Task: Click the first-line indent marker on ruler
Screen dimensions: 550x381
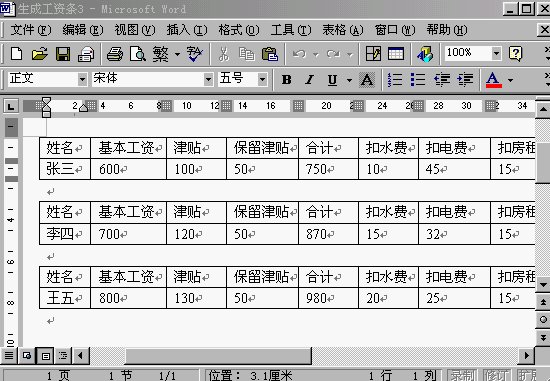Action: (x=46, y=102)
